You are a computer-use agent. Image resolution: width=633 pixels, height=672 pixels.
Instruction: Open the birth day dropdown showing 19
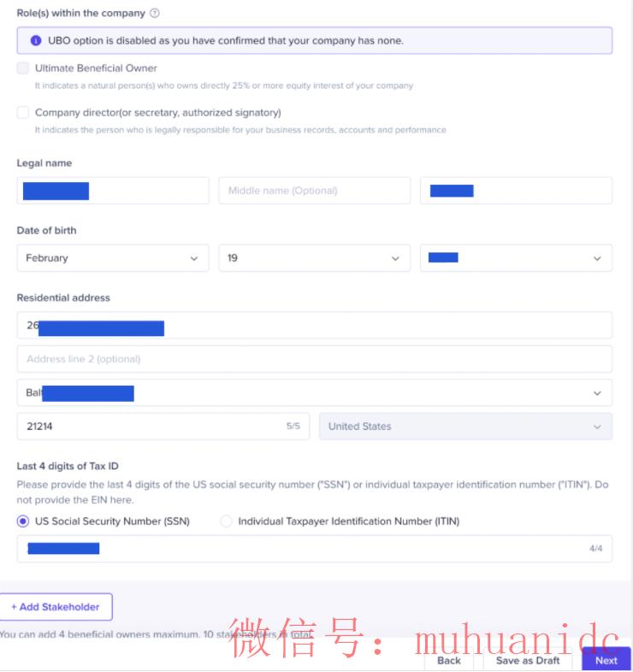coord(314,258)
